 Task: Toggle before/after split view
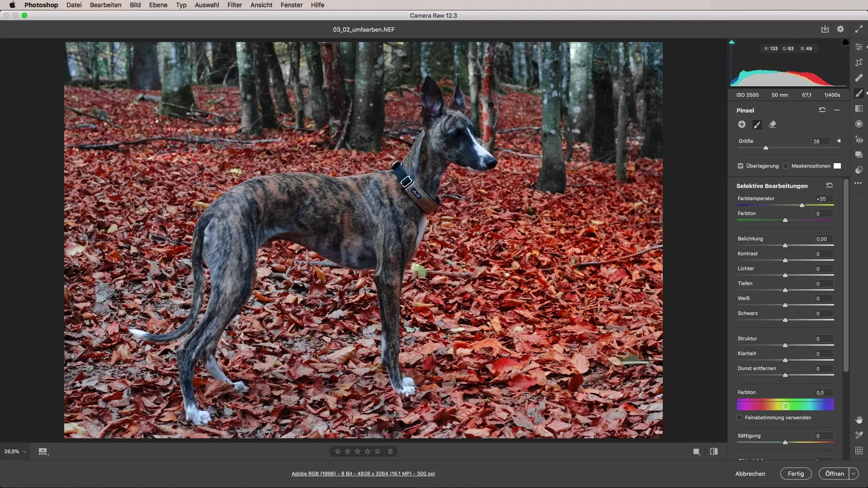pyautogui.click(x=714, y=451)
